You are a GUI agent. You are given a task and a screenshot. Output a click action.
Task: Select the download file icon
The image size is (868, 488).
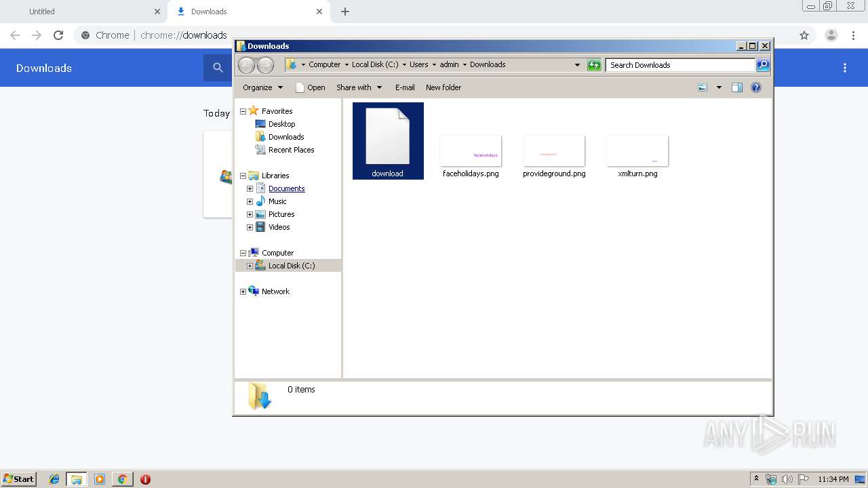388,141
